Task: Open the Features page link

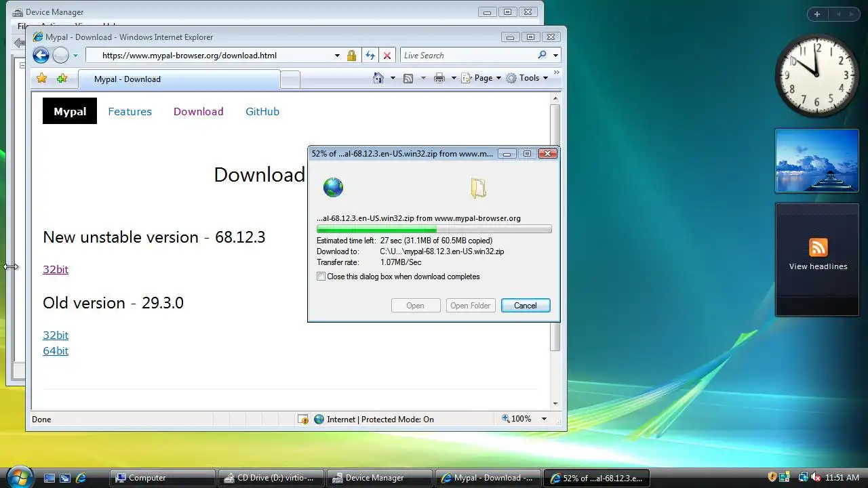Action: tap(130, 112)
